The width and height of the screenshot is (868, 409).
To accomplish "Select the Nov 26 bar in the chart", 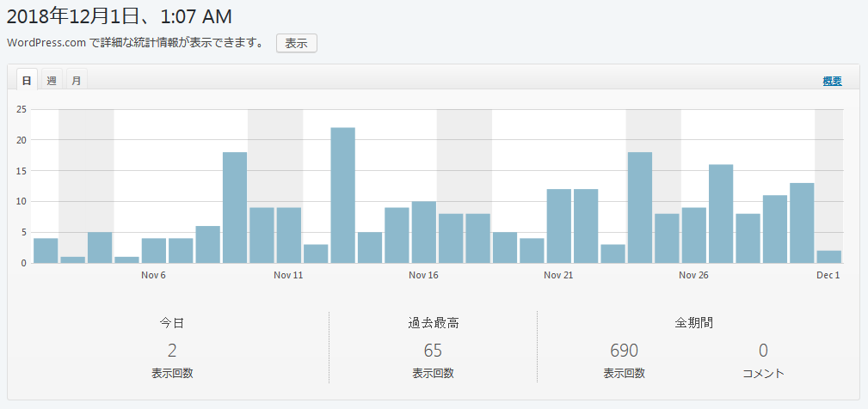I will point(693,235).
